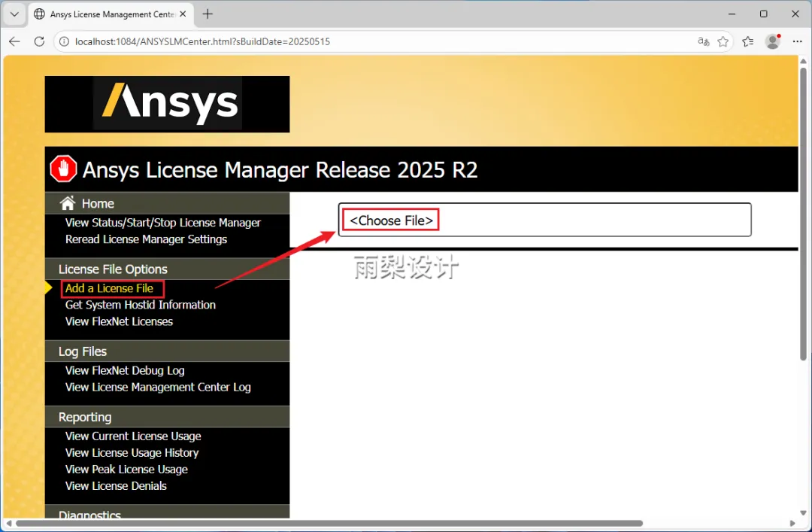Close the Ansys License Management Center tab
Image resolution: width=812 pixels, height=532 pixels.
coord(183,14)
